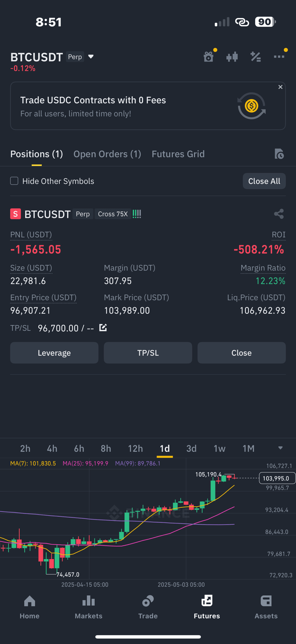The width and height of the screenshot is (296, 644).
Task: Share the BTCUSDT position
Action: click(279, 214)
